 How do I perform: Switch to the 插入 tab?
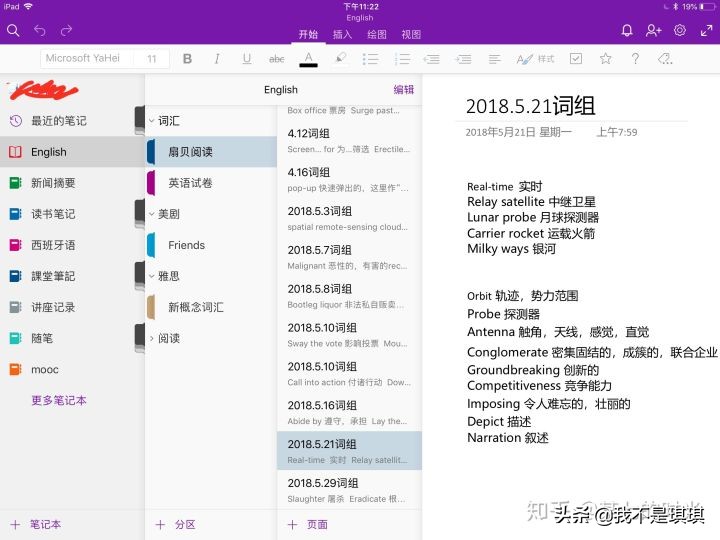pyautogui.click(x=342, y=34)
